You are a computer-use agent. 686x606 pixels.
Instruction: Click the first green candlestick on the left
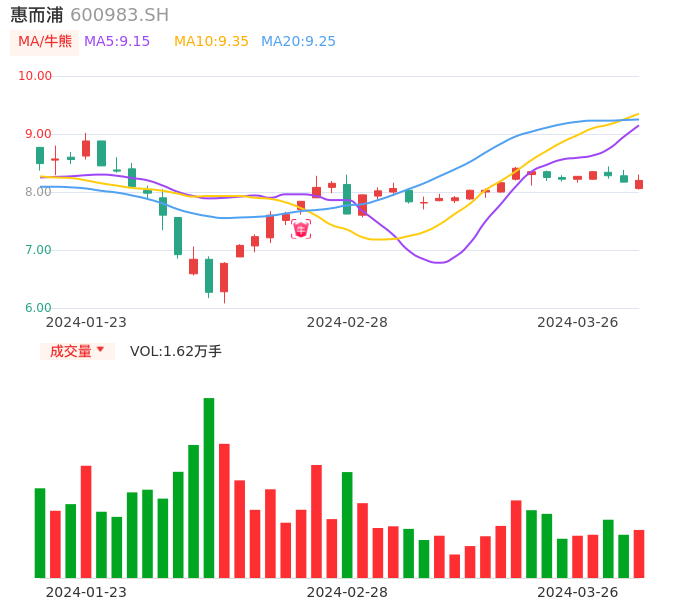(40, 156)
